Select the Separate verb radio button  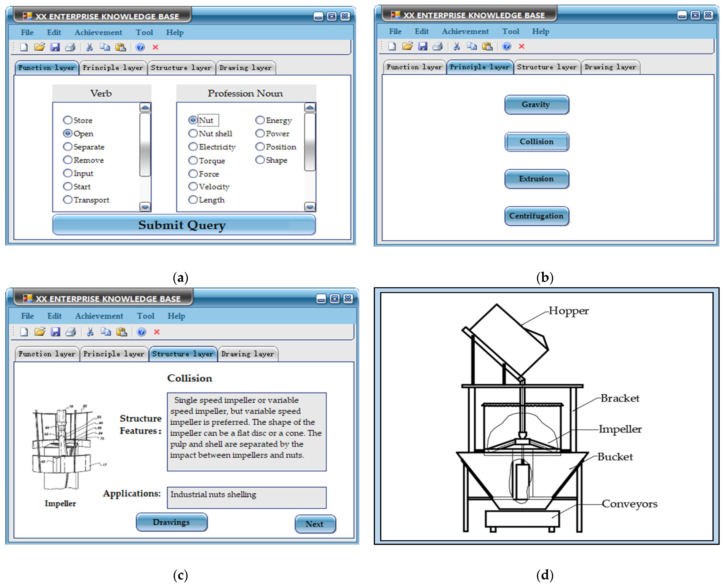[68, 147]
